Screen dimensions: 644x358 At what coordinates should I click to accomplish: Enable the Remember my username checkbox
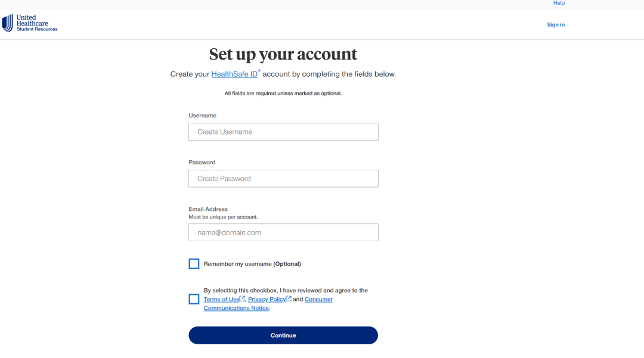pyautogui.click(x=194, y=264)
